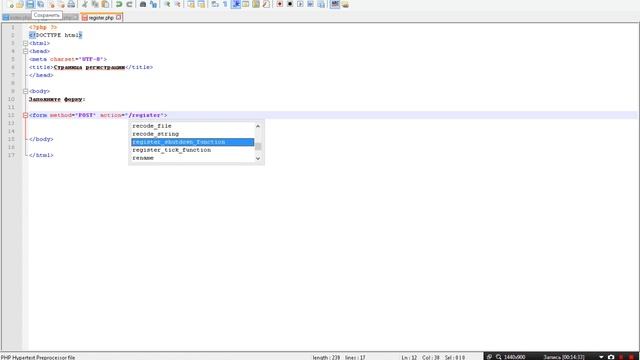Screen dimensions: 640x360
Task: Undo the last edit with green arrow
Action: point(119,4)
